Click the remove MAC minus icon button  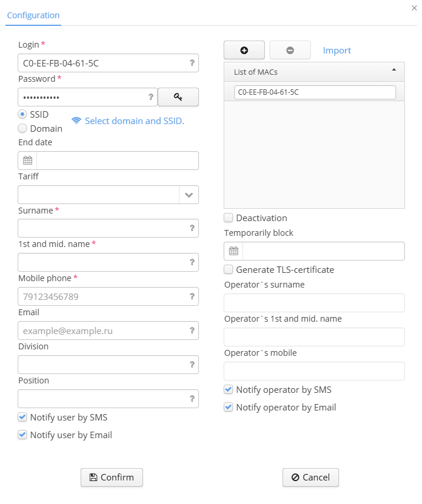coord(290,50)
